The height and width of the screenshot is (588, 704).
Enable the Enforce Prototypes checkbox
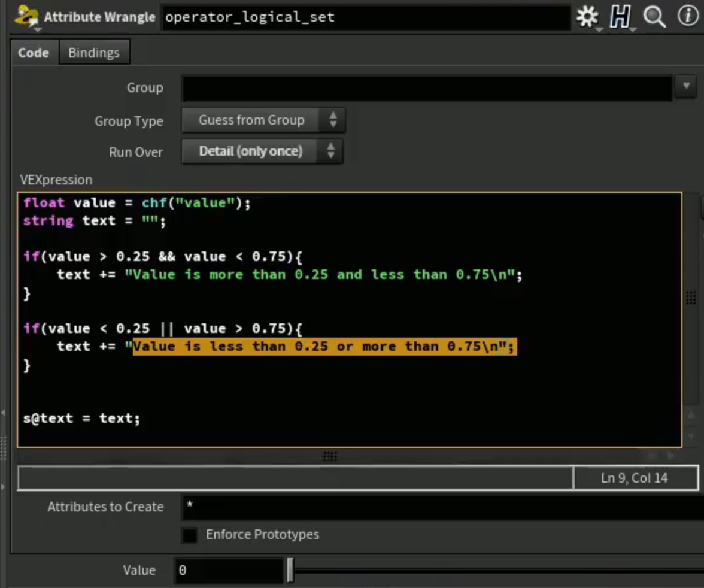click(189, 535)
